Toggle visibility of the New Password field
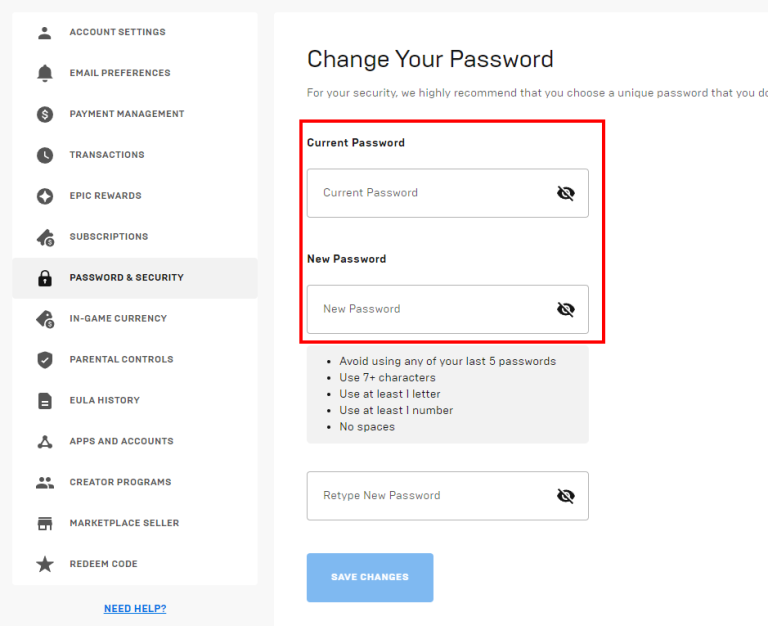This screenshot has width=768, height=626. click(566, 309)
